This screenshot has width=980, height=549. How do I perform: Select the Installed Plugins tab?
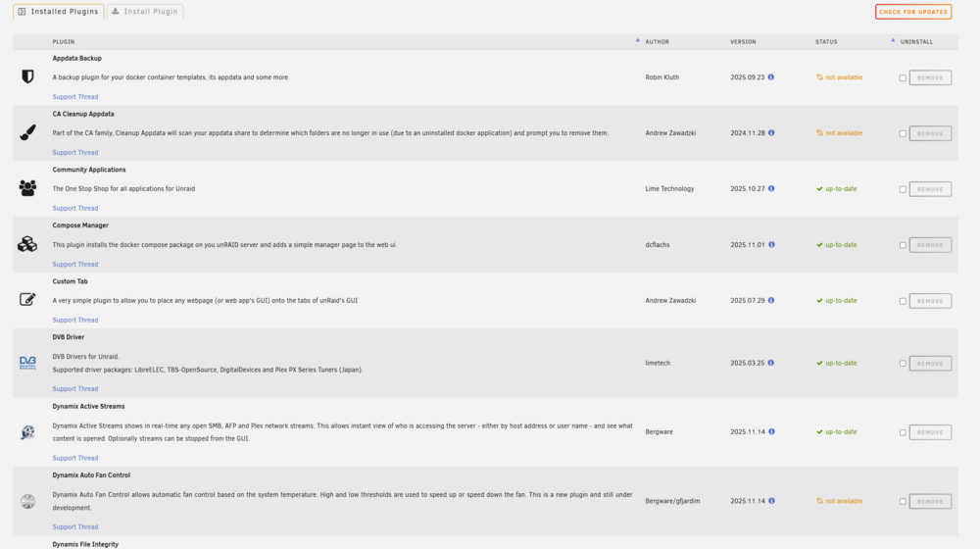click(58, 11)
